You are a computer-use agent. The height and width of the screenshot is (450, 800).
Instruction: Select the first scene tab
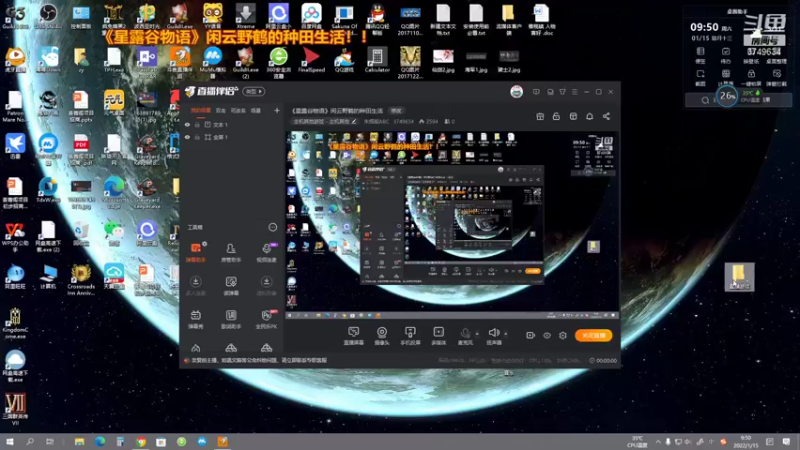click(201, 110)
